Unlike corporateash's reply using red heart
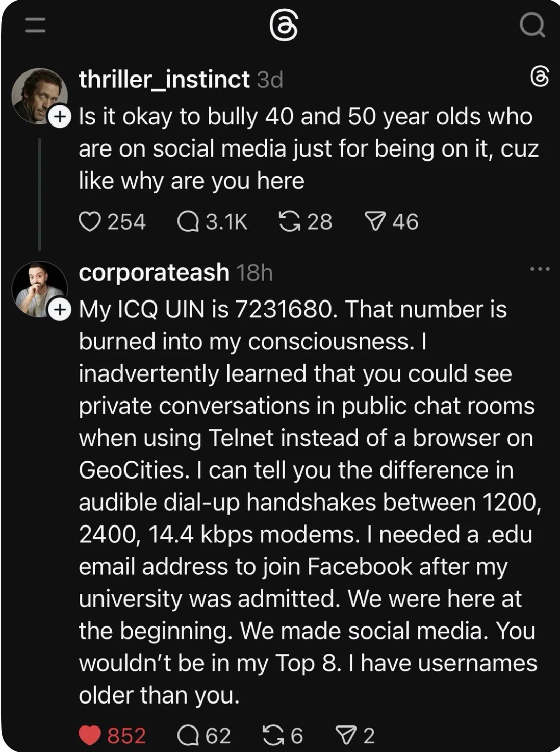Image resolution: width=560 pixels, height=752 pixels. click(x=90, y=735)
